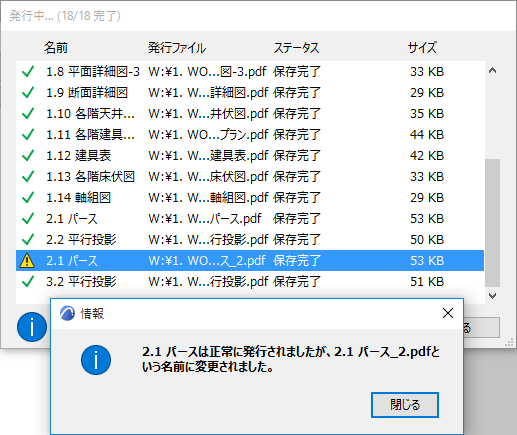Select the row named 1.12 建具表
The height and width of the screenshot is (435, 517).
[x=250, y=155]
